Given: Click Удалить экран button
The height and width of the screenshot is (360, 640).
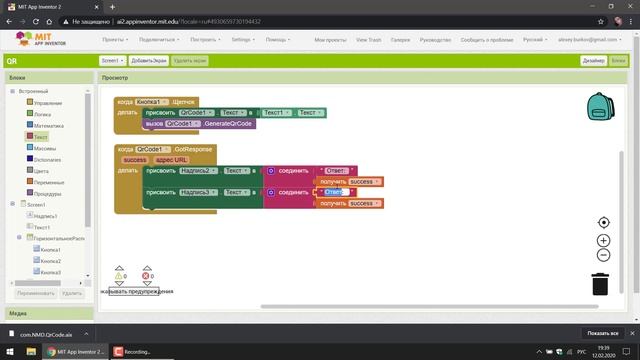Looking at the screenshot, I should pyautogui.click(x=190, y=61).
